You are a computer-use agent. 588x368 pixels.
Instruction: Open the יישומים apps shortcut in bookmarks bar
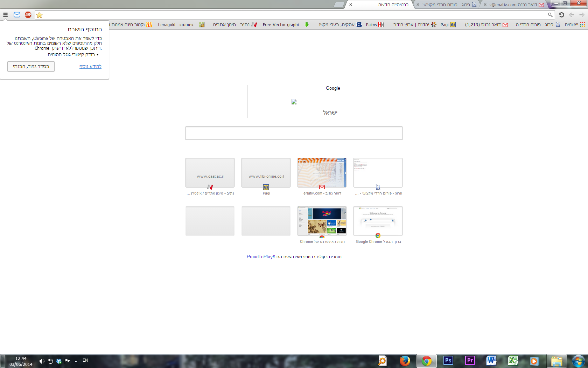pyautogui.click(x=575, y=25)
